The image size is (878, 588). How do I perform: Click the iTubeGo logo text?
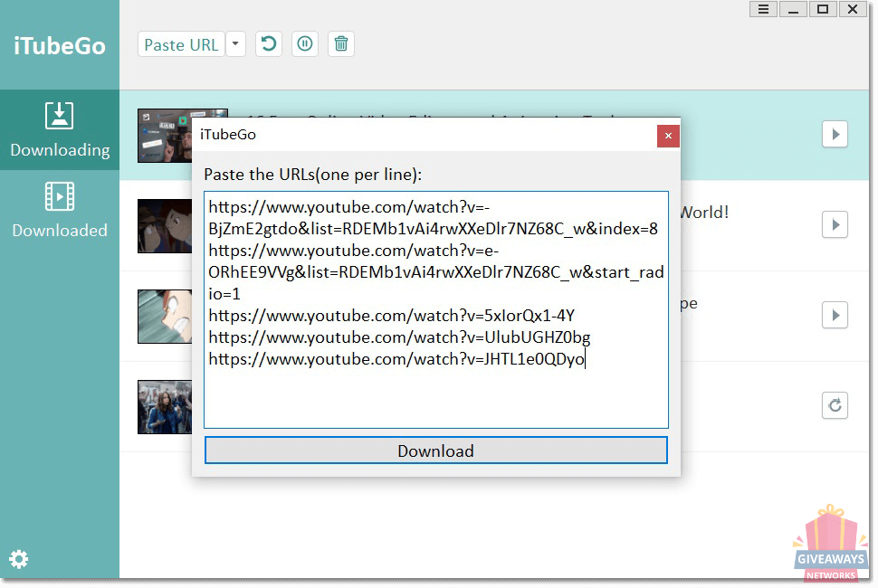click(x=60, y=46)
